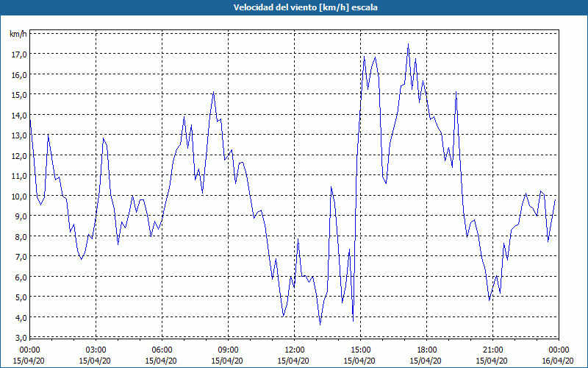Screen dimensions: 588x368
Task: Click the '3,0' y-axis value
Action: (21, 337)
